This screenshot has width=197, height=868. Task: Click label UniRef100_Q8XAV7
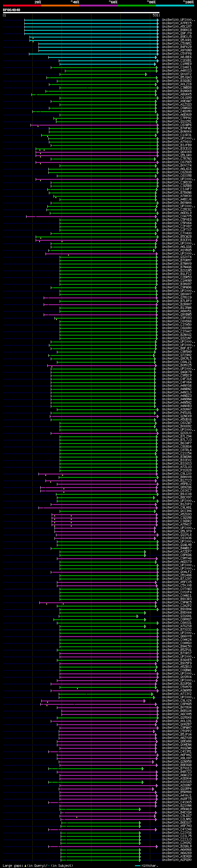coord(177,294)
